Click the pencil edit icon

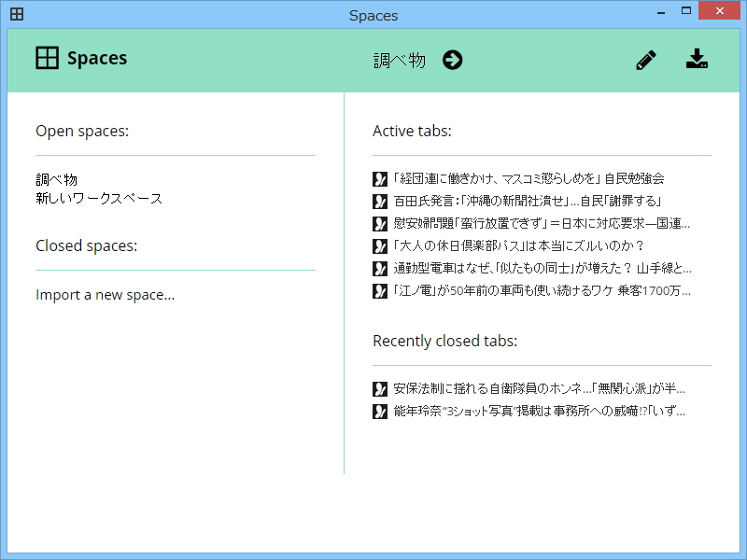pos(645,61)
